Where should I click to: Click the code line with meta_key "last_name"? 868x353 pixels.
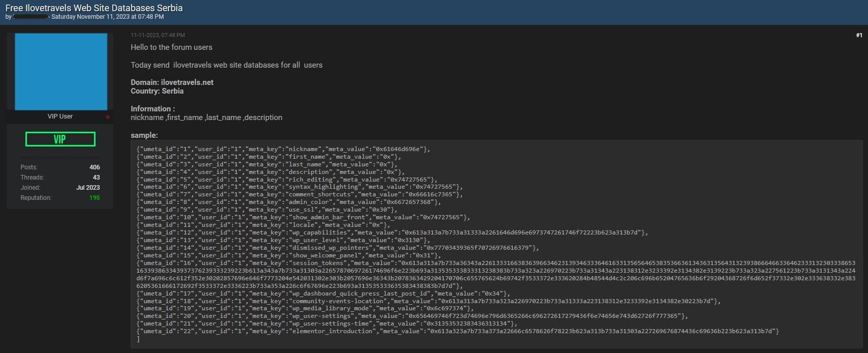pos(267,164)
